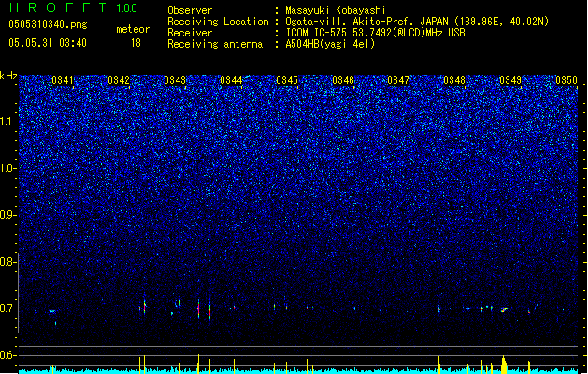Screen dimensions: 588x374
Task: Click the 0347 time marker
Action: pyautogui.click(x=398, y=80)
